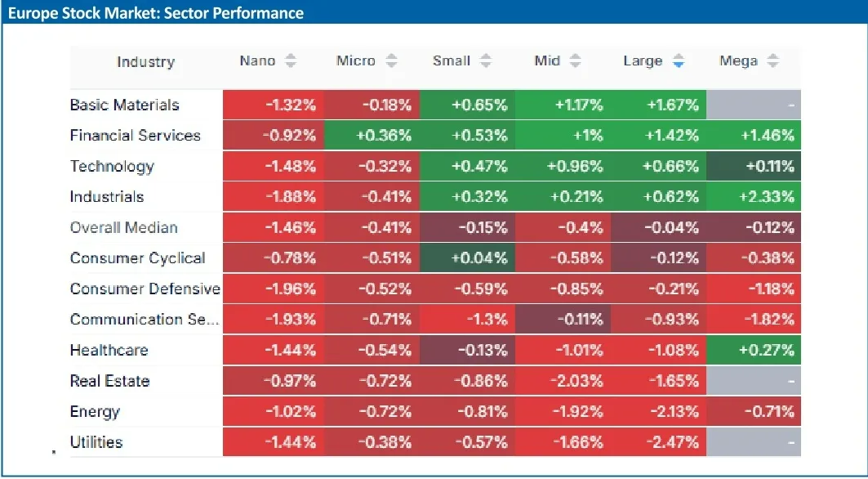Click the Healthcare row label
The height and width of the screenshot is (479, 868).
109,350
